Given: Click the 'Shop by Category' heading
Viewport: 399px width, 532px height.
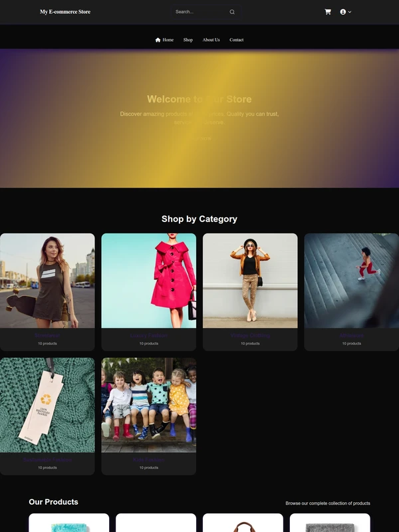Looking at the screenshot, I should [x=199, y=219].
